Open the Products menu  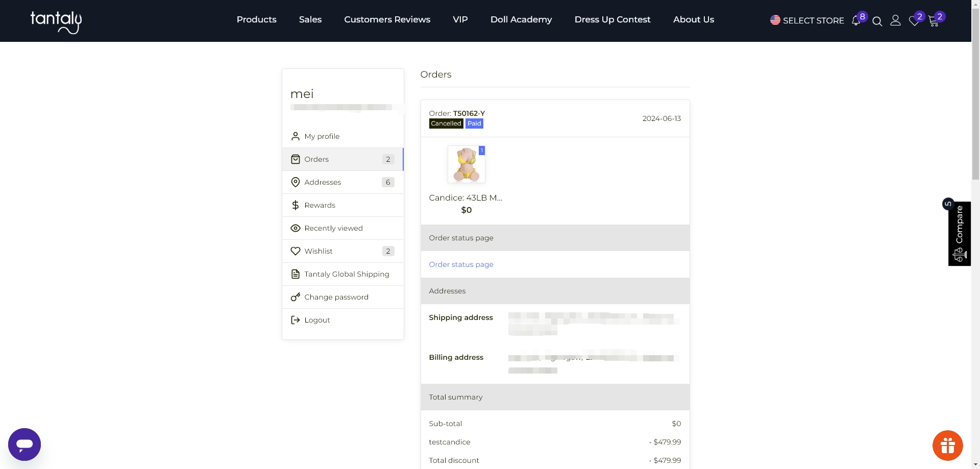(x=256, y=19)
